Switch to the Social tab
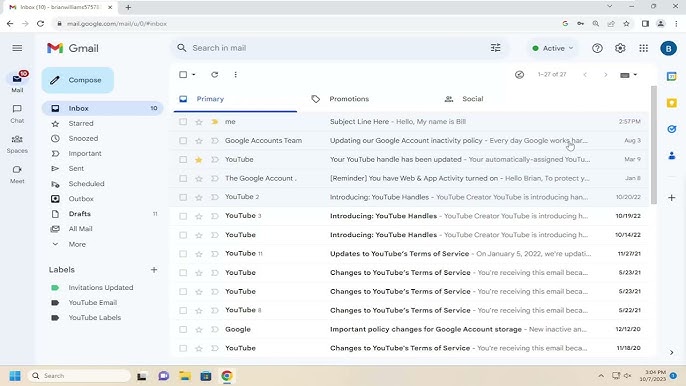The image size is (686, 386). [472, 99]
